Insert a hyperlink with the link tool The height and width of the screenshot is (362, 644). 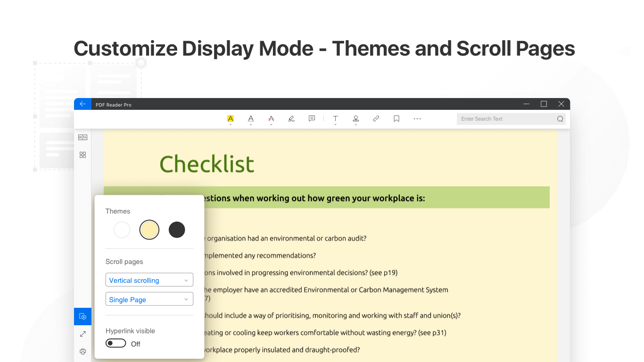pyautogui.click(x=376, y=119)
